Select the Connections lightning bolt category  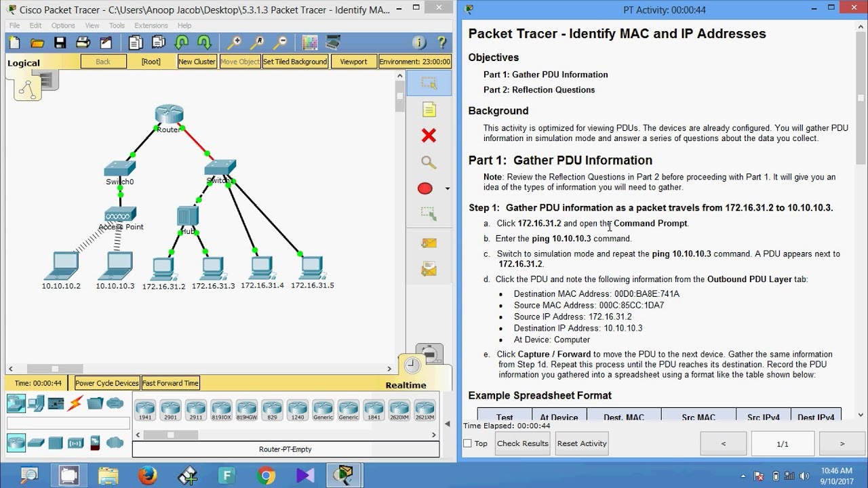tap(75, 403)
